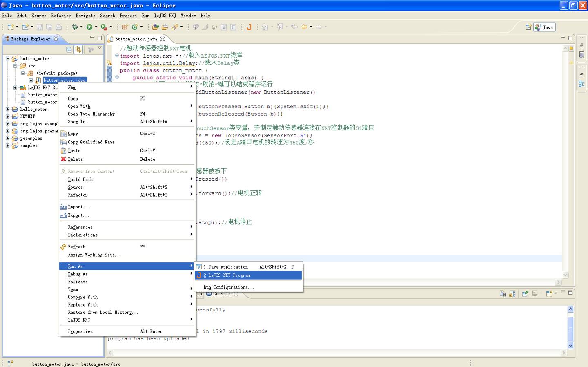Open the Outline fast view icon
The width and height of the screenshot is (588, 367).
click(581, 84)
